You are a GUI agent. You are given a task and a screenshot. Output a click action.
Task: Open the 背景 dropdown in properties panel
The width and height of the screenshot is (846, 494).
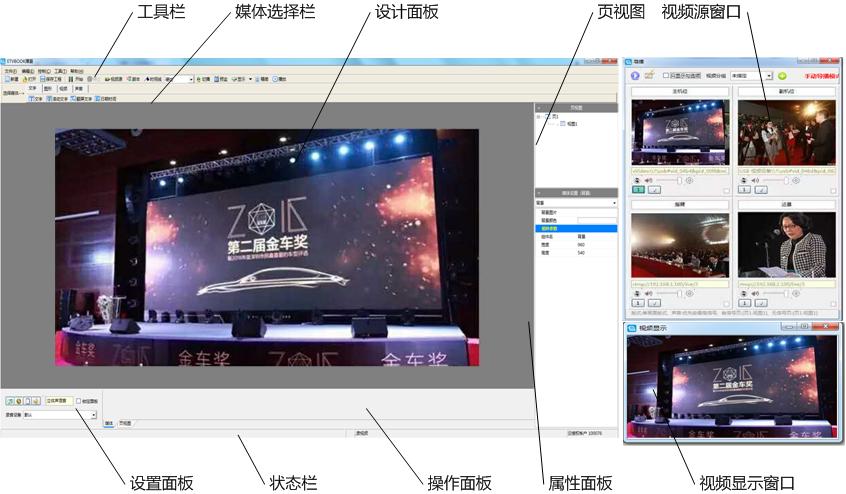click(x=614, y=203)
